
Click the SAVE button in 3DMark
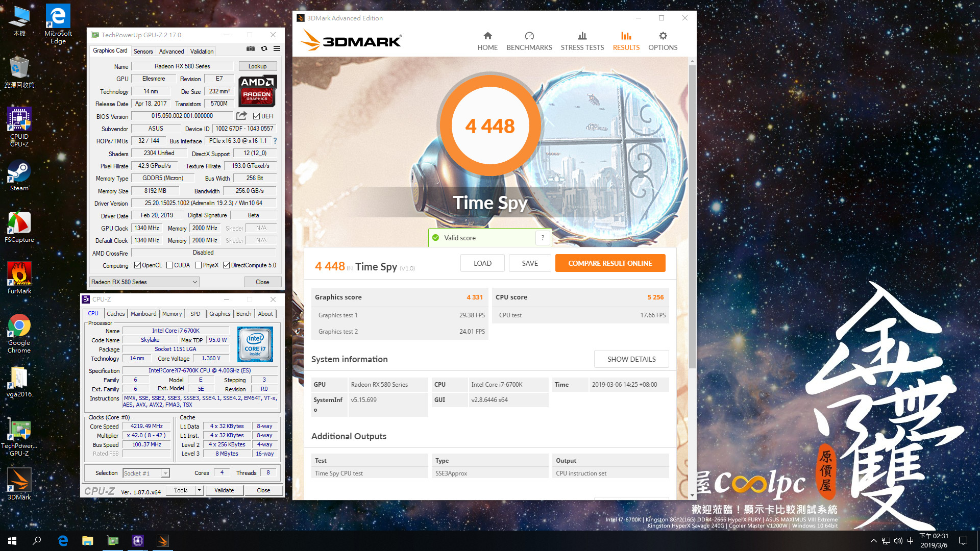pos(530,263)
